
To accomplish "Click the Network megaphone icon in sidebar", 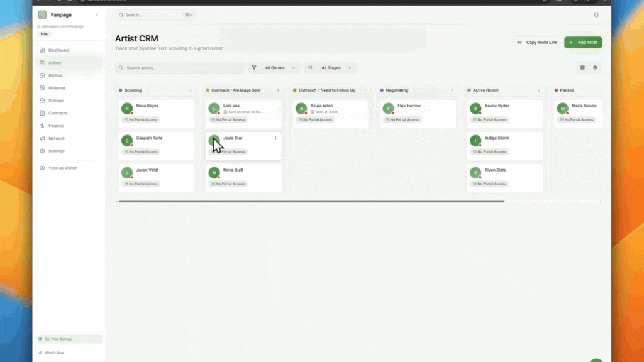I will coord(42,138).
